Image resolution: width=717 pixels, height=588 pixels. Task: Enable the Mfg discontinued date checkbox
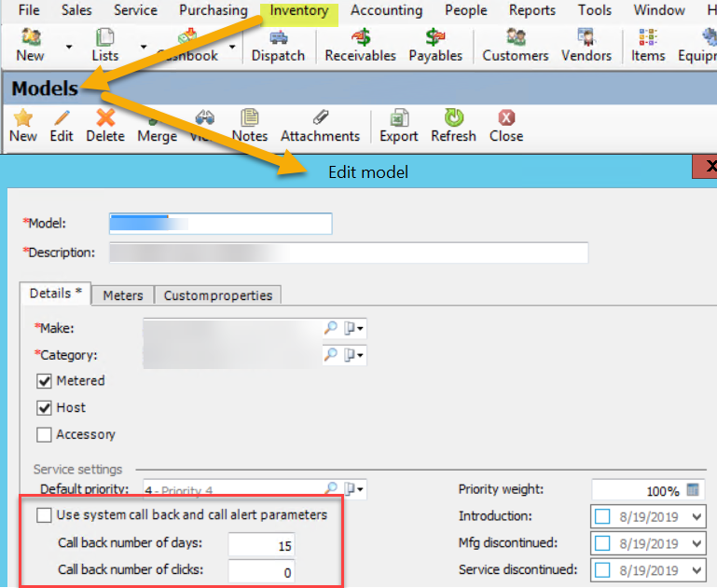click(602, 543)
